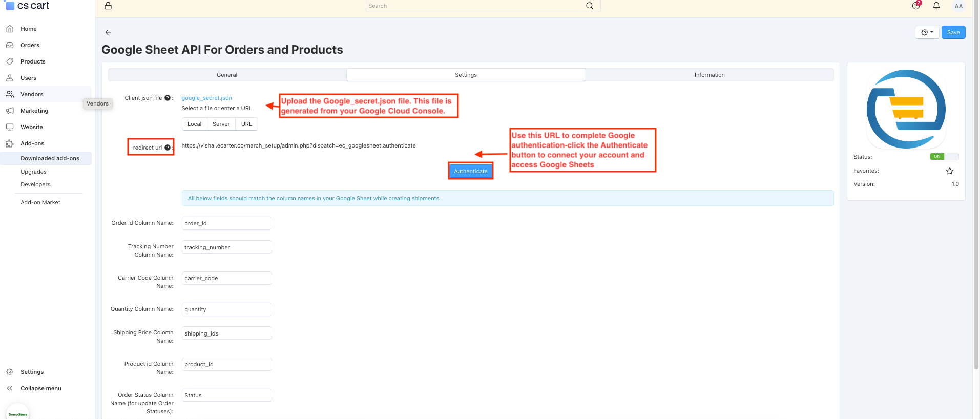980x419 pixels.
Task: Click help icon beside Client json file
Action: pyautogui.click(x=168, y=98)
